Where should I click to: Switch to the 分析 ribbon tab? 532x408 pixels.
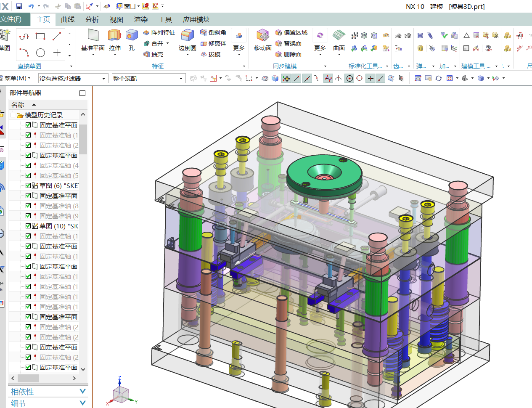92,19
